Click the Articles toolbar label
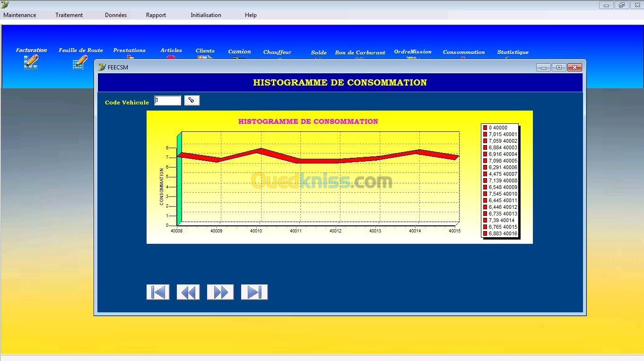Screen dimensions: 644x361 coord(171,50)
